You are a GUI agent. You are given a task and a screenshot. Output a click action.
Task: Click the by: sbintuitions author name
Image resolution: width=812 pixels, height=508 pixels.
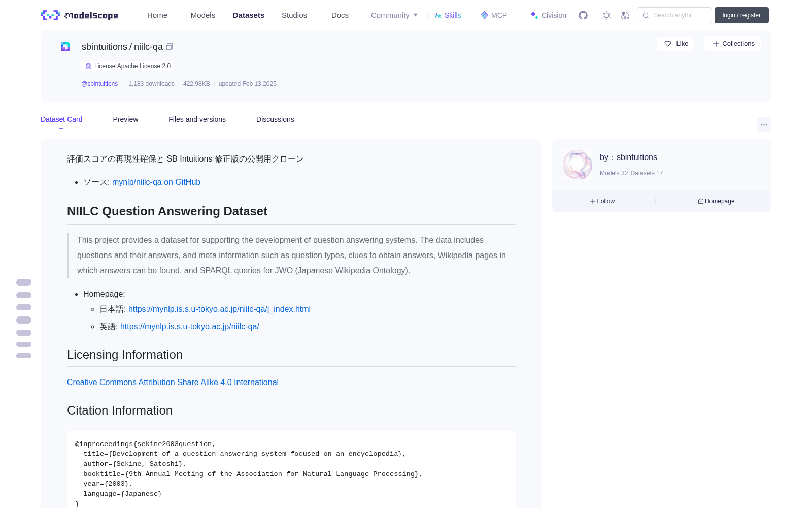pos(628,157)
